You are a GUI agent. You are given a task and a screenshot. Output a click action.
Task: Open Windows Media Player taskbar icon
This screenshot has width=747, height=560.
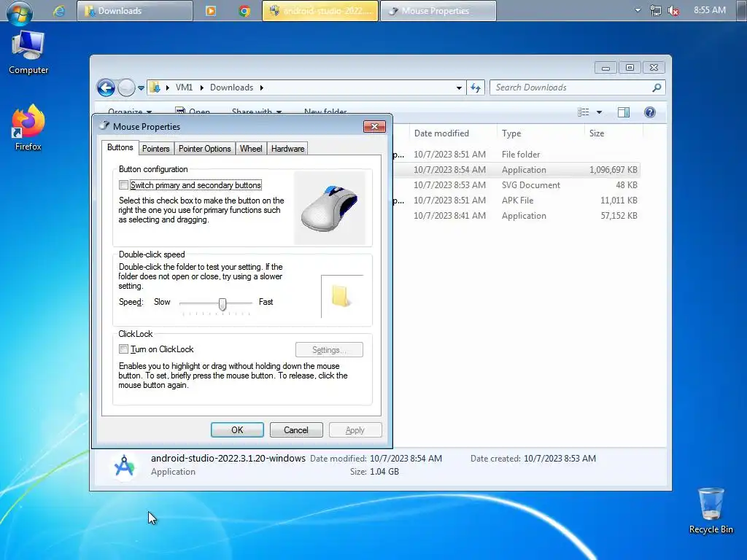point(211,10)
